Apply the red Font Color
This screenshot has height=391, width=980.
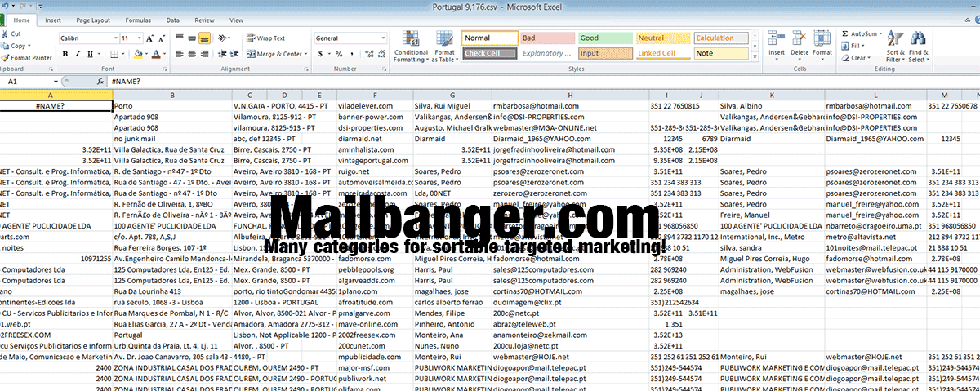click(x=158, y=54)
